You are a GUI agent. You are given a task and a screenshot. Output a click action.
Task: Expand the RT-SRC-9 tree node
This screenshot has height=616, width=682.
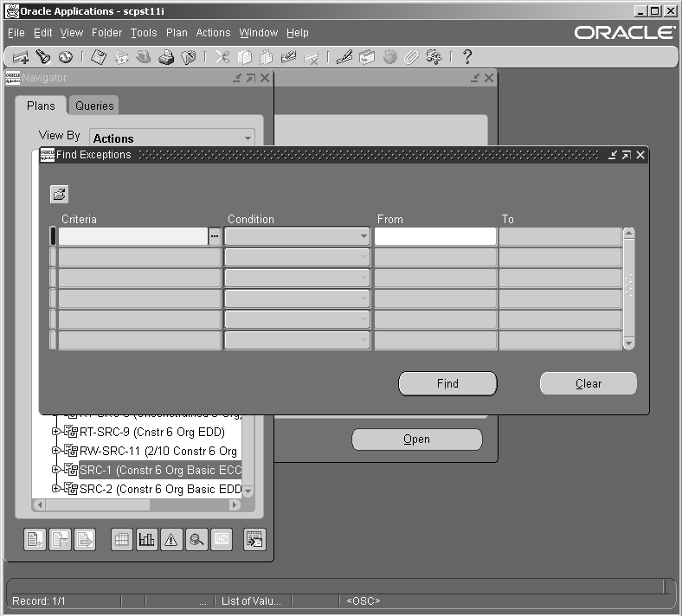click(55, 431)
